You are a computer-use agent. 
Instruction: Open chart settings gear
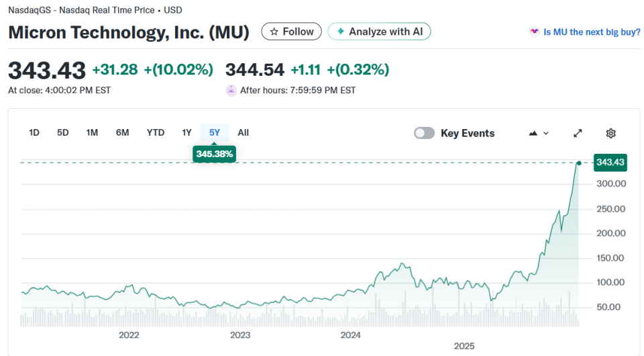pyautogui.click(x=610, y=133)
